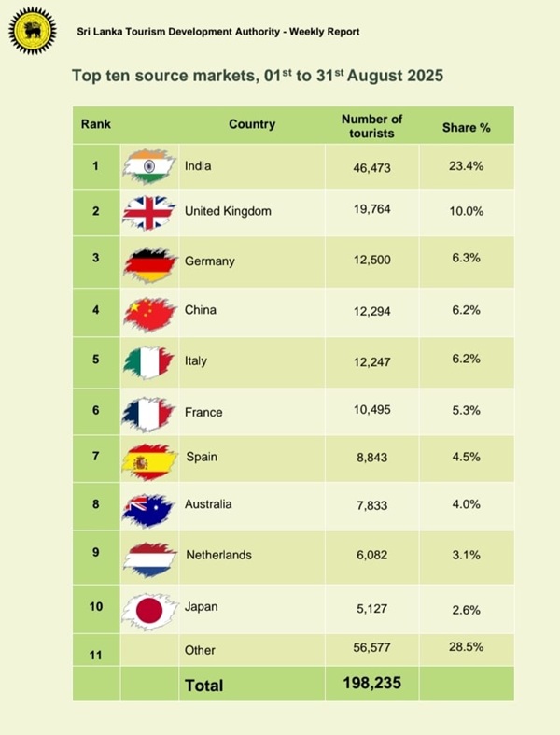Select the Total tourists value 198,235
The height and width of the screenshot is (735, 560).
click(371, 684)
